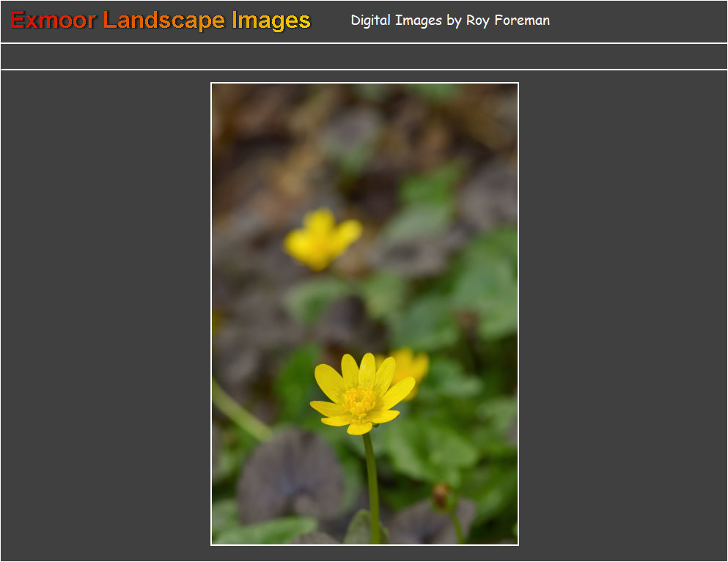Click the blurred yellow flower in the background

pyautogui.click(x=321, y=238)
